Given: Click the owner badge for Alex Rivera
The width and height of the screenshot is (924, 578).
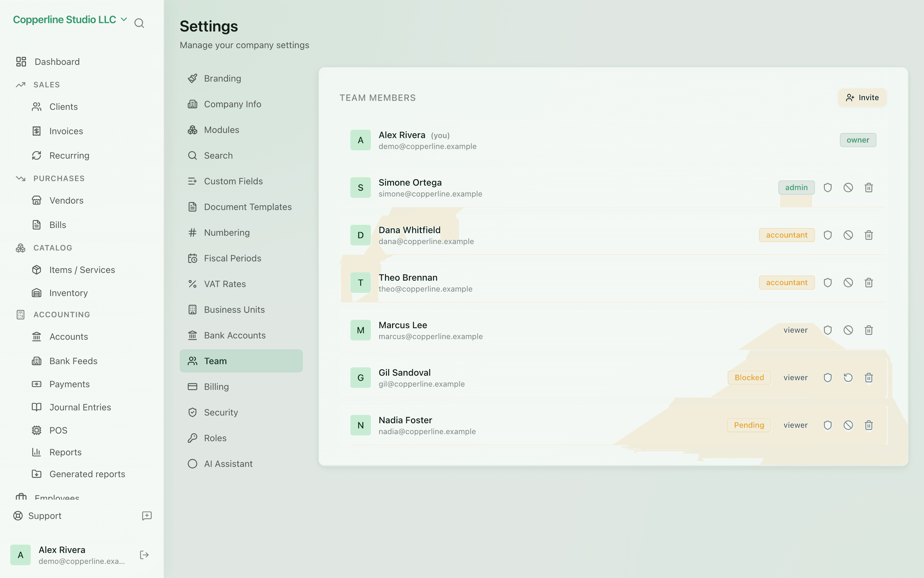Looking at the screenshot, I should pos(858,140).
